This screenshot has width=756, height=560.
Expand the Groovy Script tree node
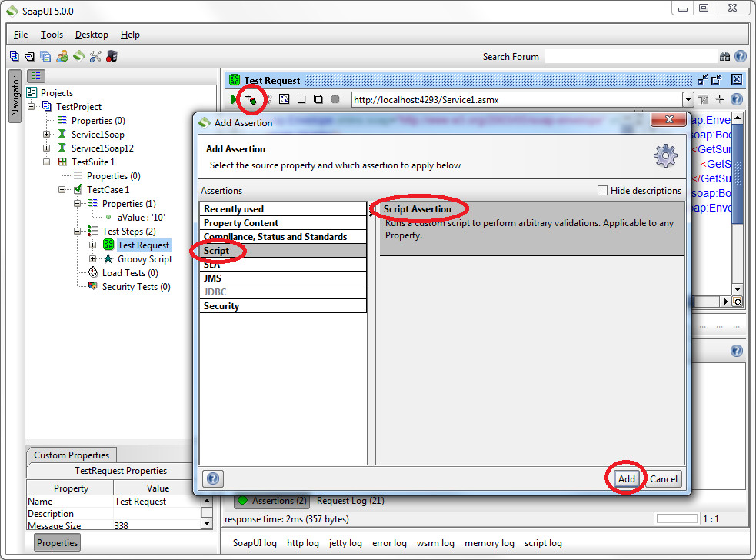pos(93,259)
